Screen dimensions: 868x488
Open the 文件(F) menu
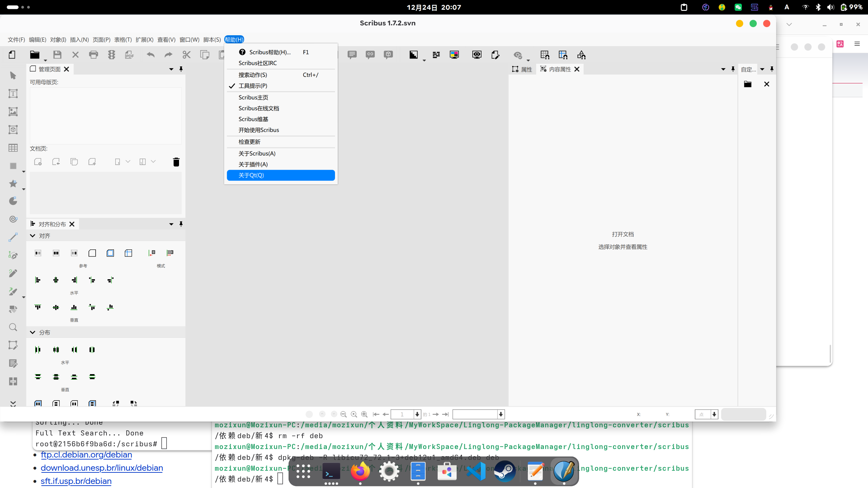[x=16, y=40]
